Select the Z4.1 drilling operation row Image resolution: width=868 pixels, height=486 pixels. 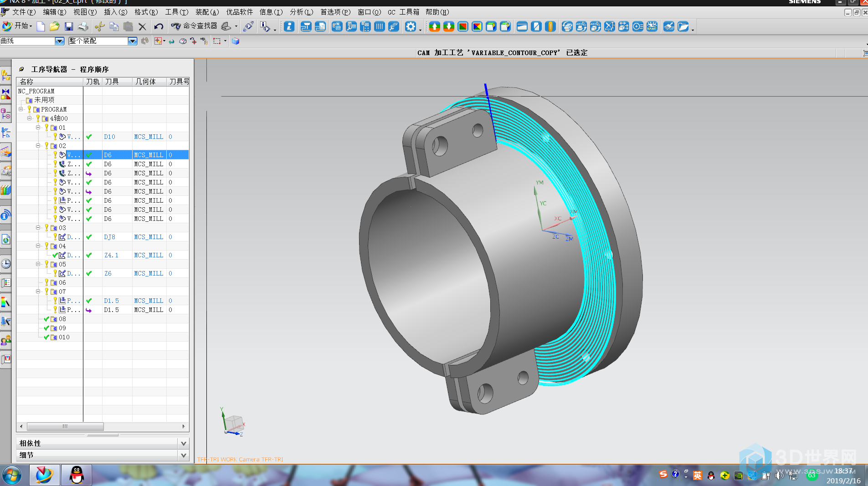(x=103, y=255)
